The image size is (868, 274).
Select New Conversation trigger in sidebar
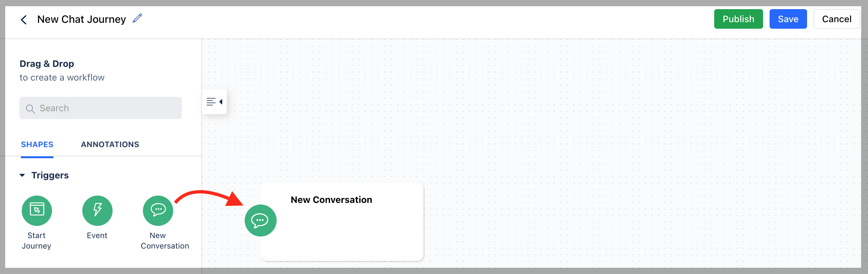coord(158,211)
